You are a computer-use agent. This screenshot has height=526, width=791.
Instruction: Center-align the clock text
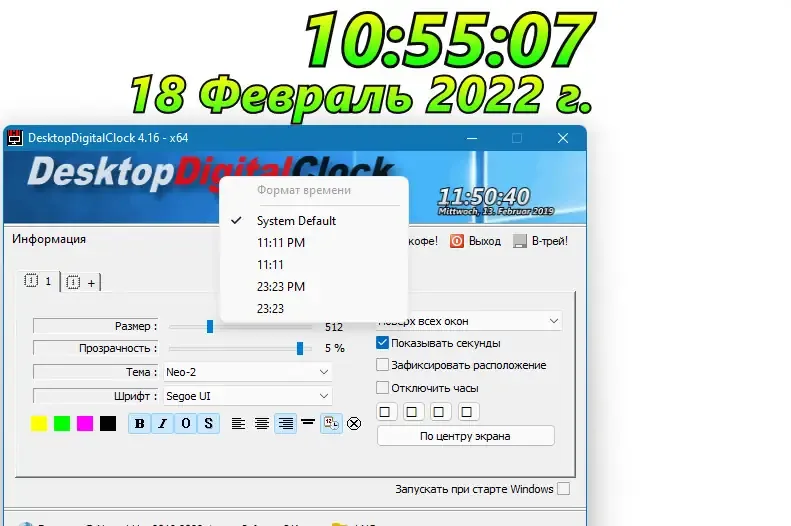(x=261, y=424)
